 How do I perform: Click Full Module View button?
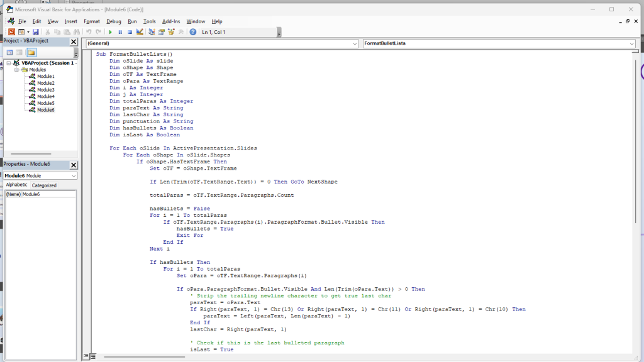(x=93, y=356)
